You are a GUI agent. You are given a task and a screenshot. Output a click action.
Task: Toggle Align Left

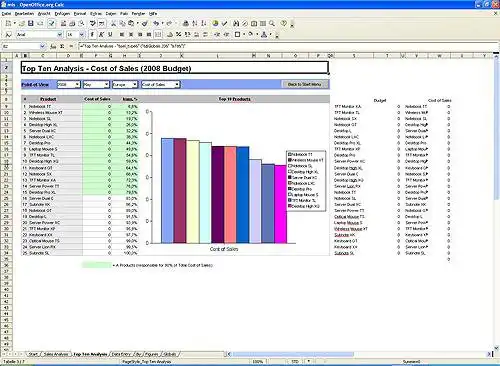tap(122, 34)
